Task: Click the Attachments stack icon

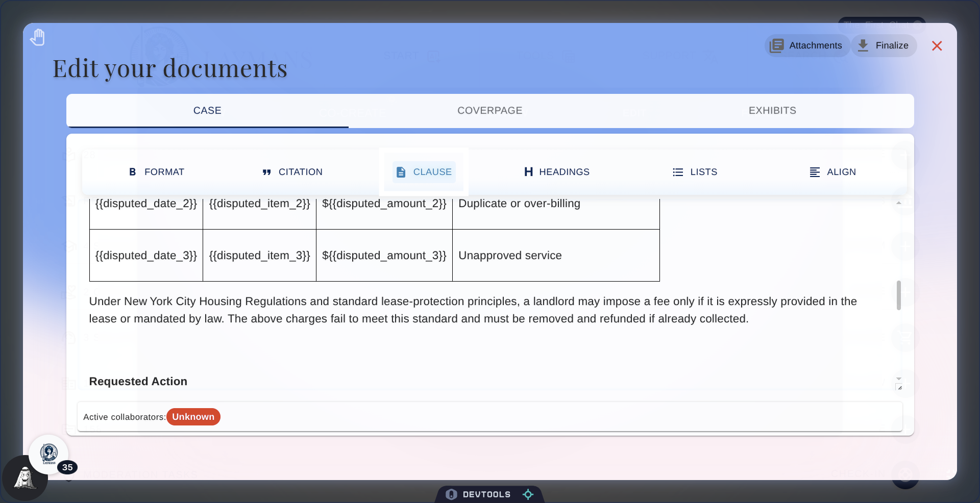Action: coord(776,45)
